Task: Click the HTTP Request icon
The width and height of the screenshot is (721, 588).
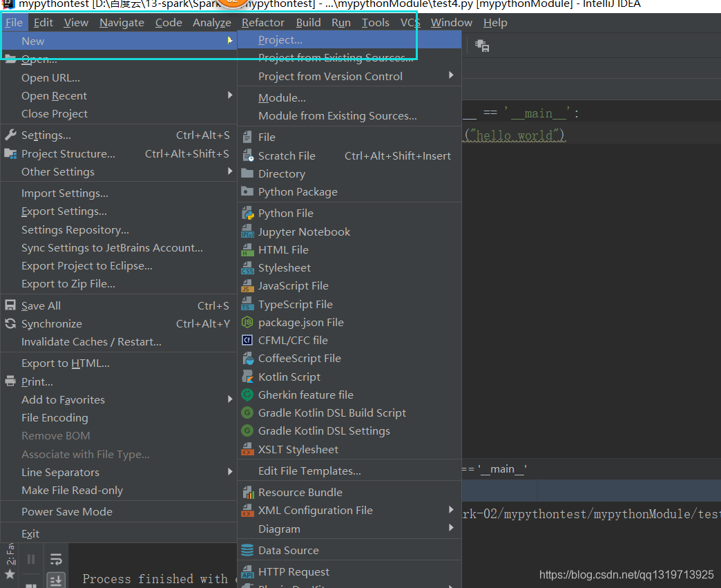Action: point(247,572)
